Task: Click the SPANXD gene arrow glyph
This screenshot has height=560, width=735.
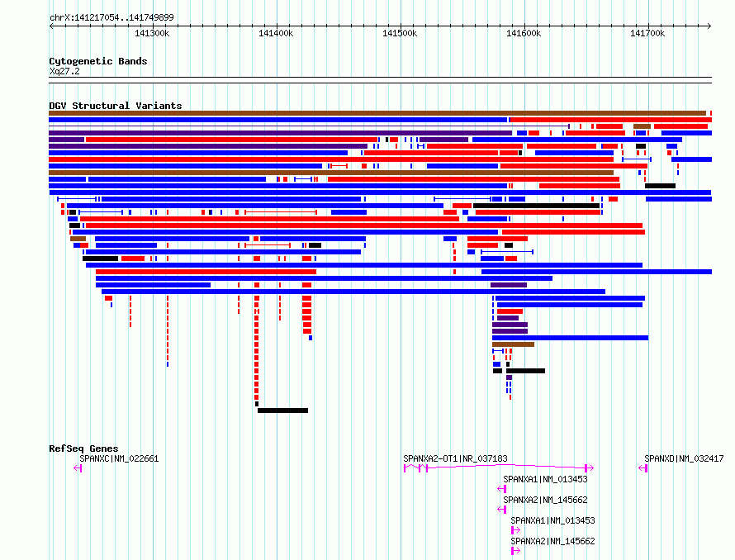Action: pyautogui.click(x=643, y=468)
